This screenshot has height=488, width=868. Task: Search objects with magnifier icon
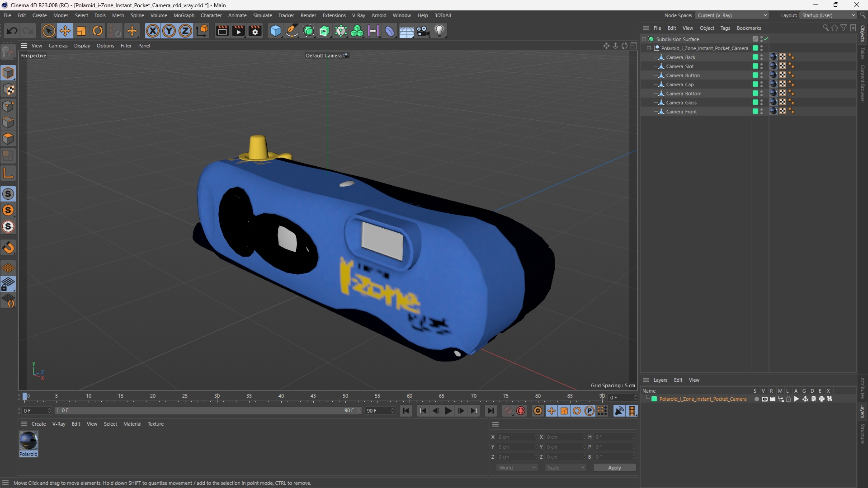pos(826,28)
